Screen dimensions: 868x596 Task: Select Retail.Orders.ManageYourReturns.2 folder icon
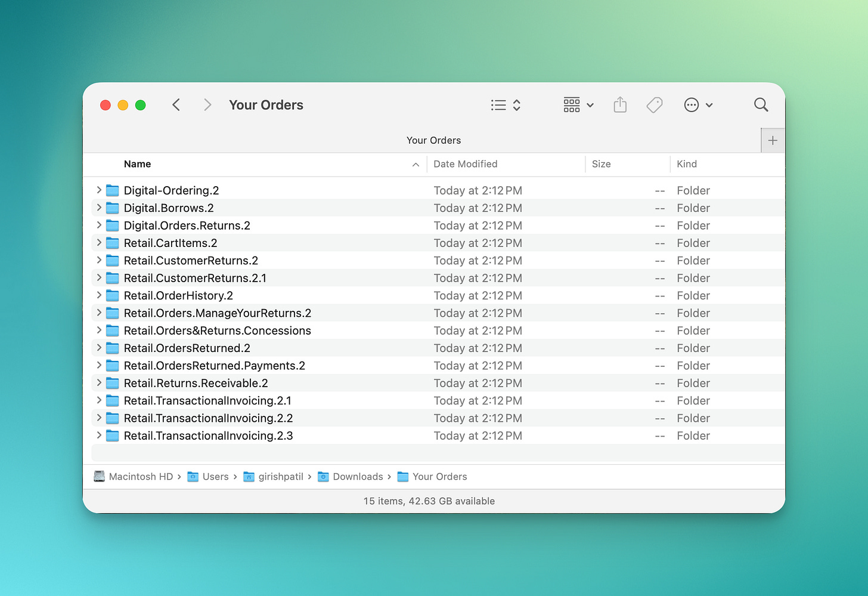coord(113,313)
